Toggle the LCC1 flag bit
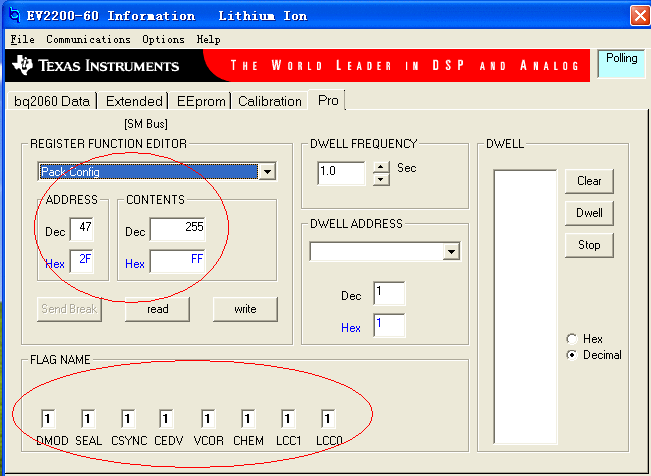This screenshot has height=476, width=651. click(288, 419)
